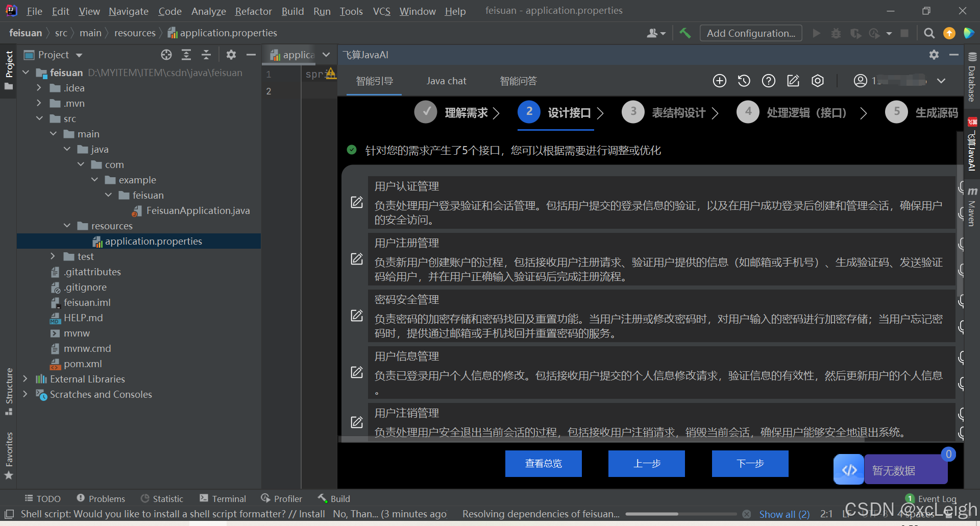This screenshot has width=980, height=526.
Task: Edit the 用户认证管理 interface with pencil icon
Action: pos(356,202)
